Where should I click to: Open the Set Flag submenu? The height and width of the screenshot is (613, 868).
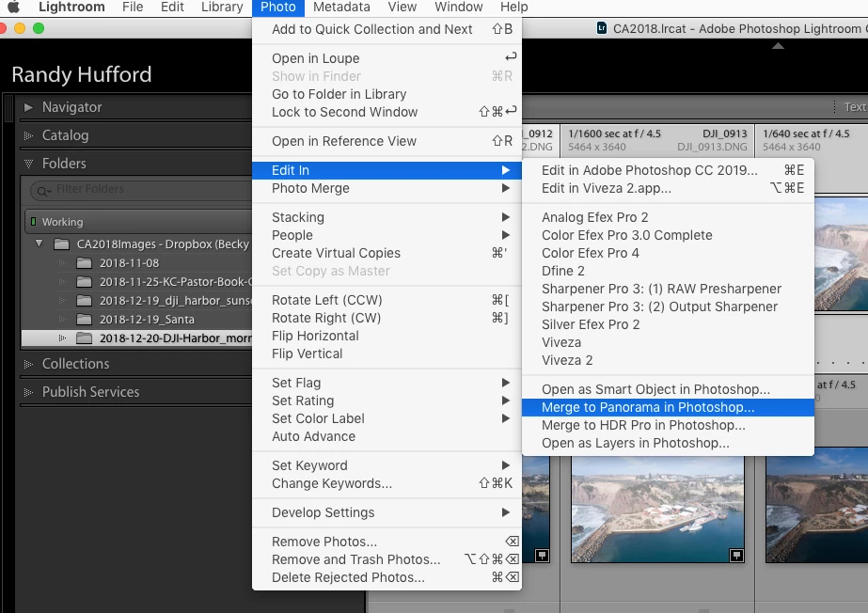(387, 383)
